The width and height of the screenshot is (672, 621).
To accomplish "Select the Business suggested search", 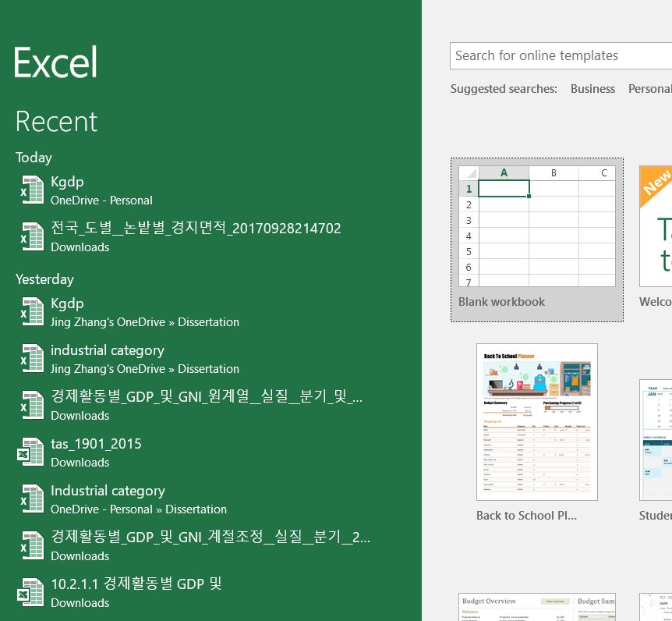I will [x=592, y=89].
